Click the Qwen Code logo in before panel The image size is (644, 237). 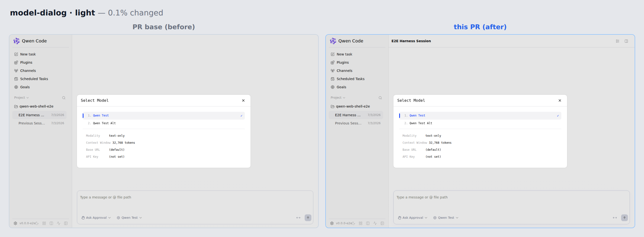point(17,41)
